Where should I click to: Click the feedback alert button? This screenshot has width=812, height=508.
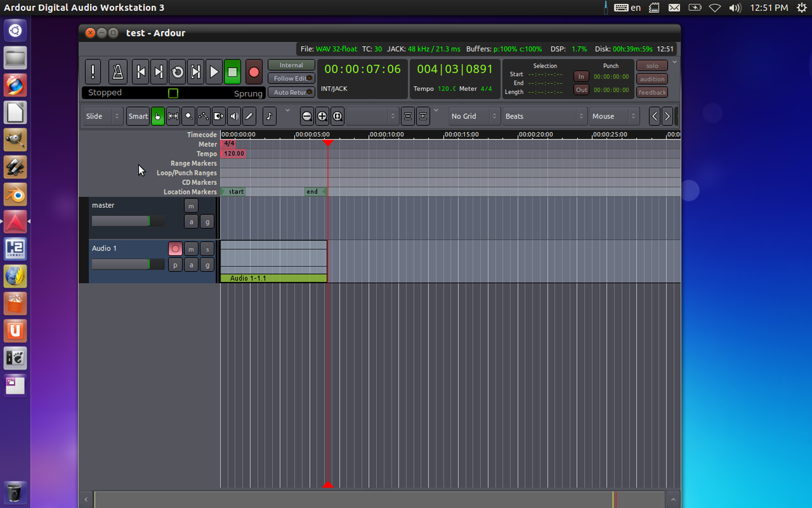[652, 92]
